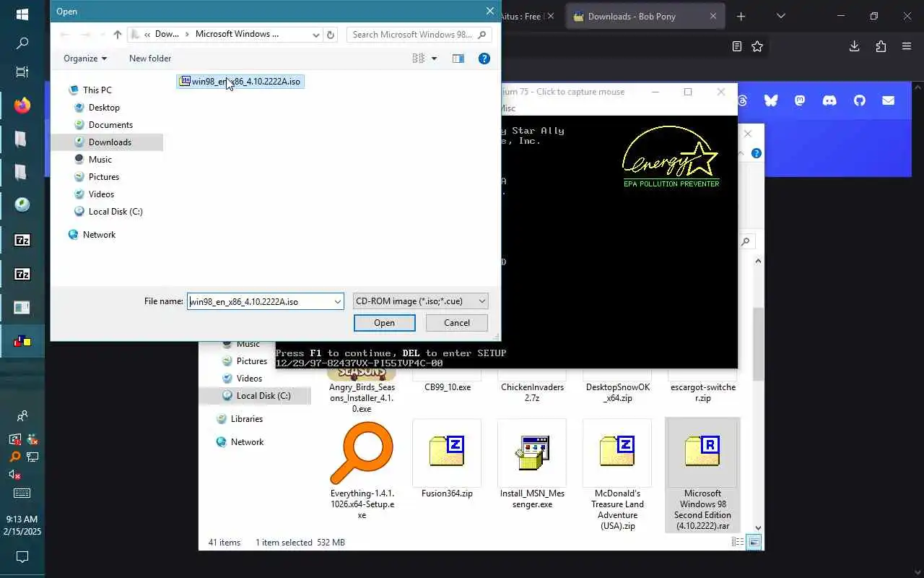The image size is (924, 578).
Task: Go up one folder level in Open dialog
Action: coord(118,35)
